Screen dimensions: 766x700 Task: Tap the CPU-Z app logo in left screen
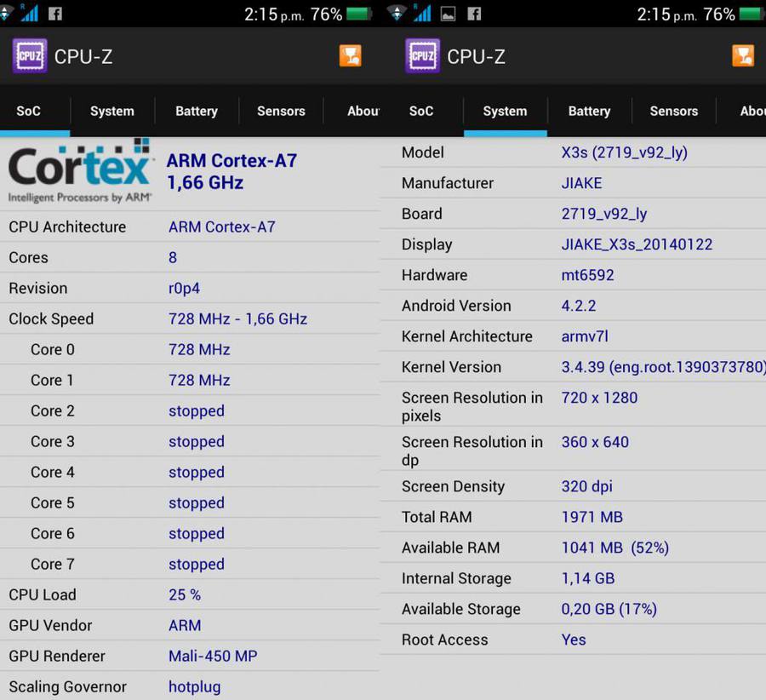tap(30, 56)
